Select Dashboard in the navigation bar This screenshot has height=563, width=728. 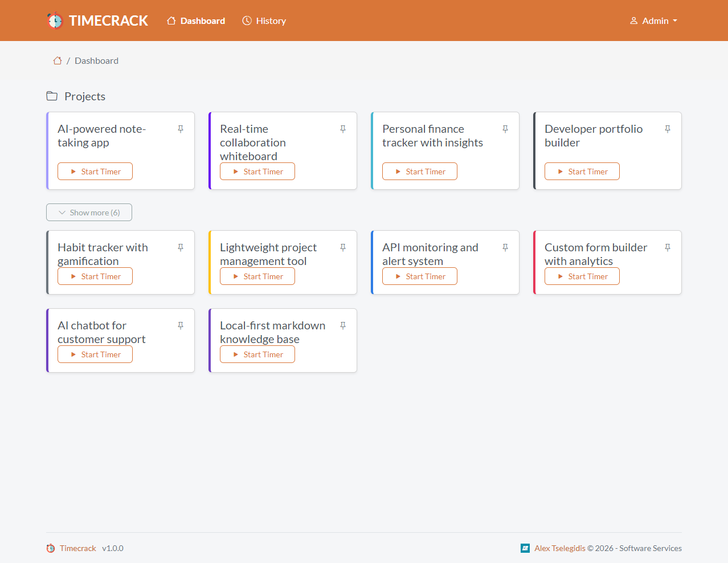pyautogui.click(x=196, y=21)
